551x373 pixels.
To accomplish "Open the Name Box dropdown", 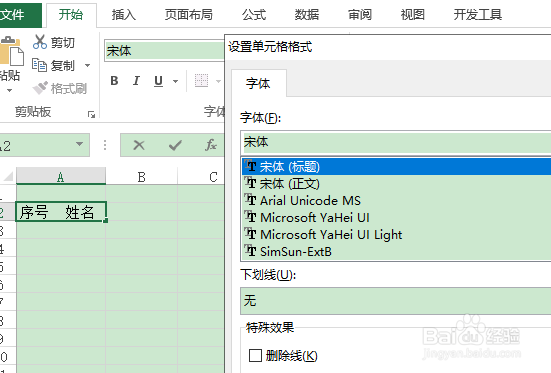I will (x=79, y=144).
